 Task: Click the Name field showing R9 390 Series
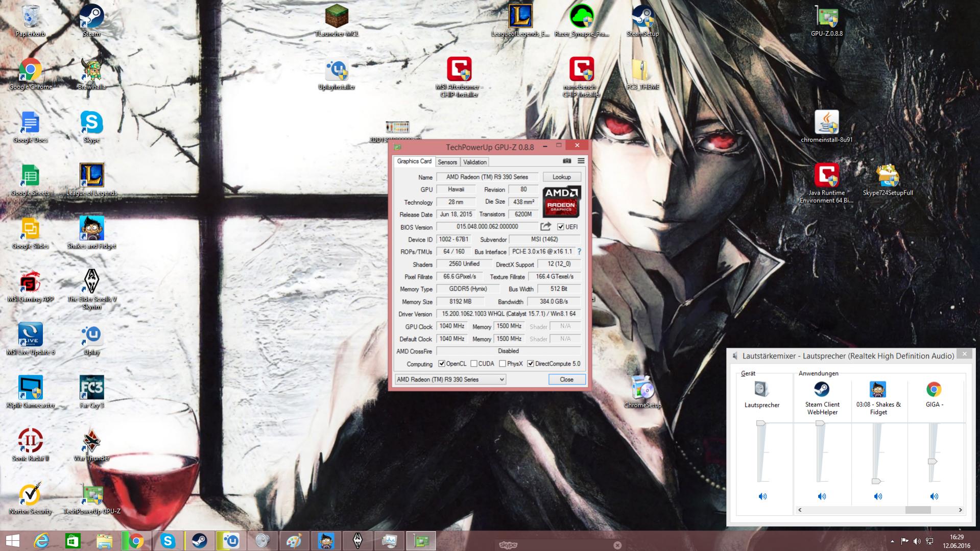click(487, 177)
